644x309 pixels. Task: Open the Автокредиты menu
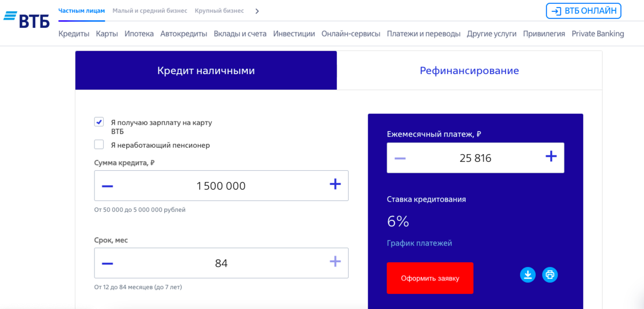click(184, 33)
